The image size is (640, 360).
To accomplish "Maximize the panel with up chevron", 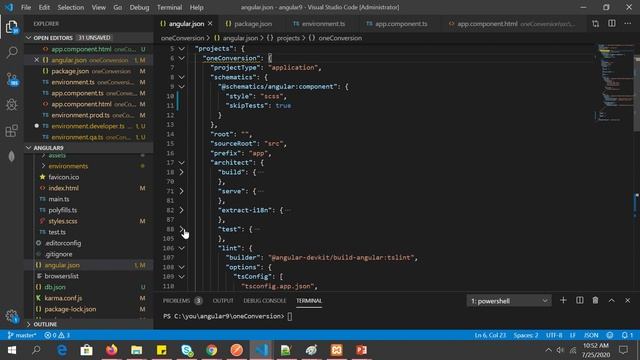I will [611, 300].
